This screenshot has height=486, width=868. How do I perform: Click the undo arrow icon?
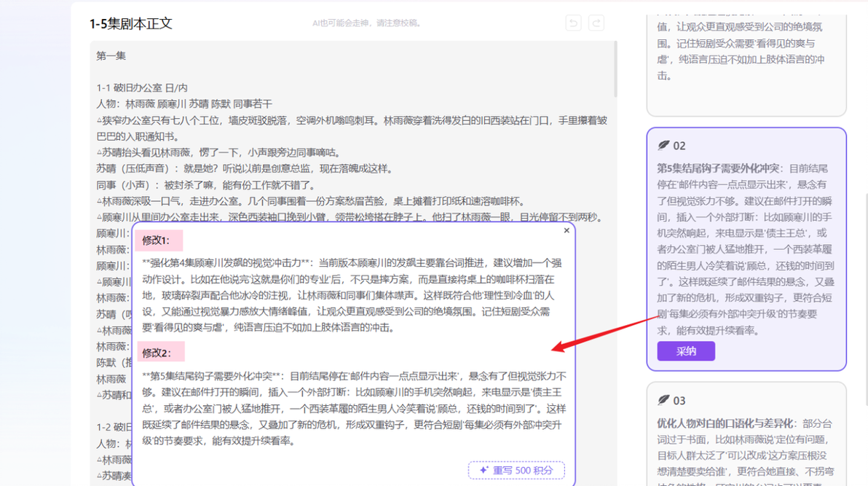click(574, 23)
